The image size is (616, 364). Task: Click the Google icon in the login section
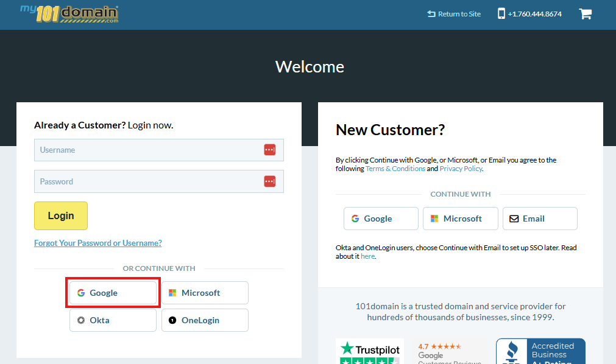(x=81, y=293)
